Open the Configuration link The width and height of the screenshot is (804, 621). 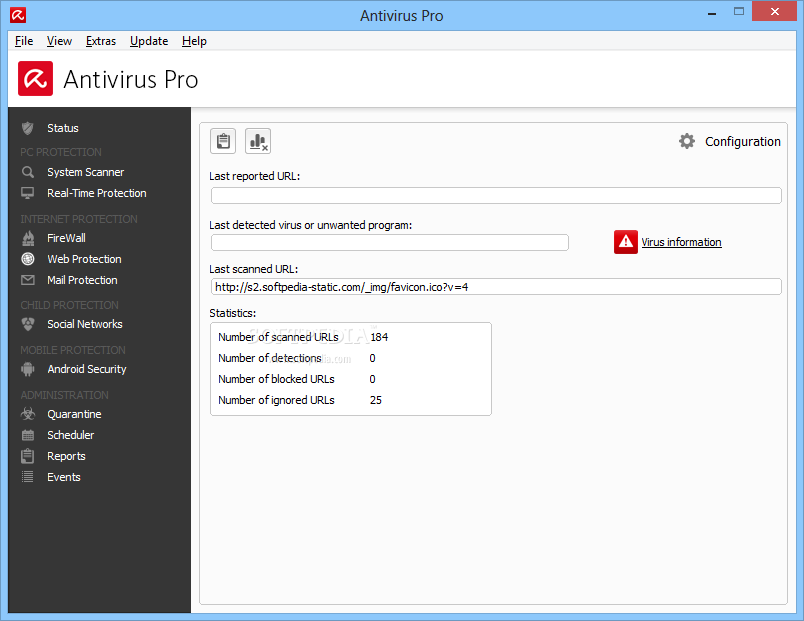click(x=742, y=142)
